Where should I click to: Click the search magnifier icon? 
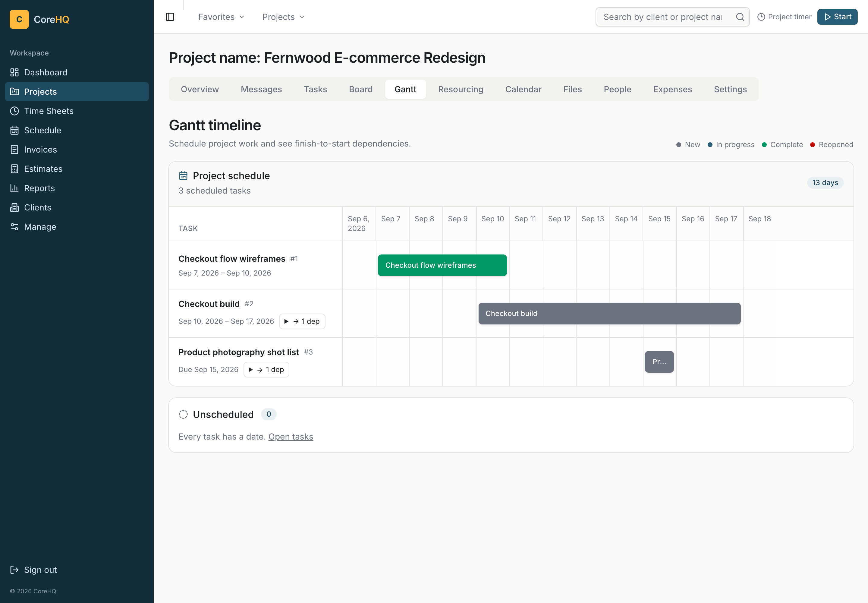tap(740, 17)
